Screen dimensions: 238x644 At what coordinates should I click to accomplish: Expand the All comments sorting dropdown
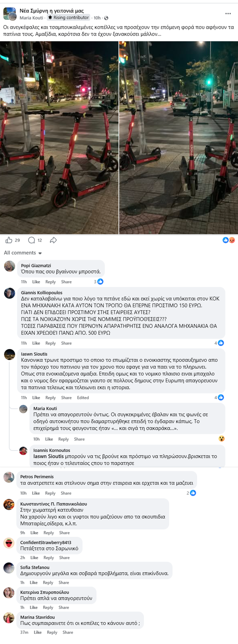(x=23, y=253)
